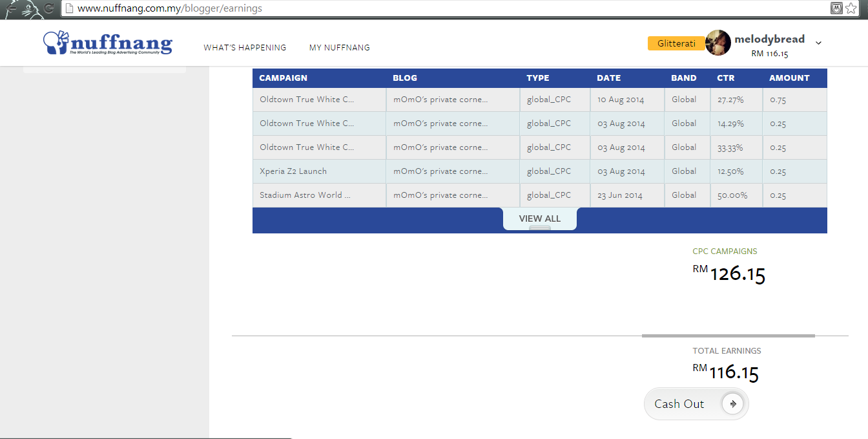Click global_CPC type in Stadium Astro row

pos(555,195)
